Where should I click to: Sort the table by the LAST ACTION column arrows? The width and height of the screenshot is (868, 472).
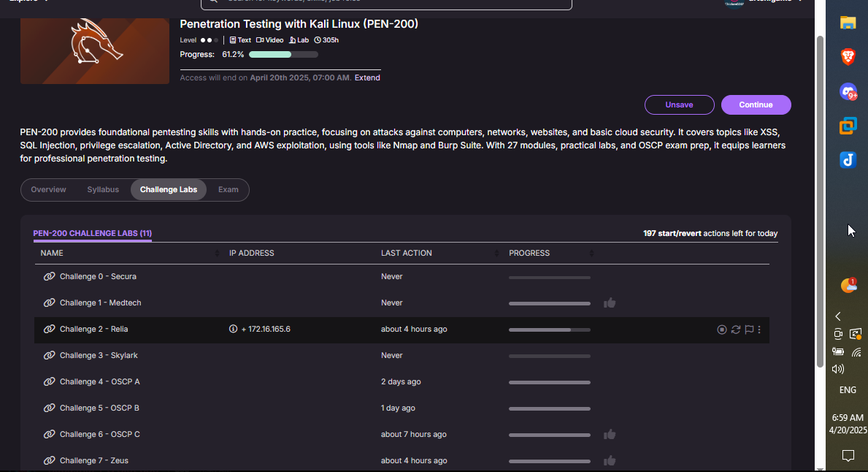496,254
